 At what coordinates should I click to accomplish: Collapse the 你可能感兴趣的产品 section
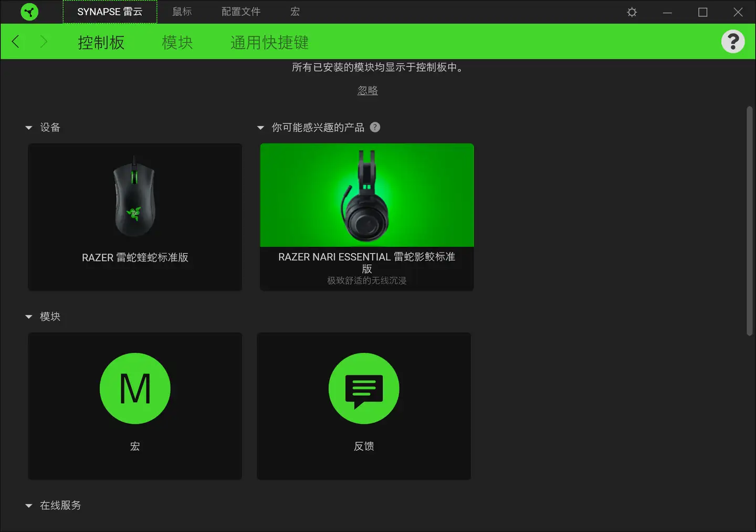pyautogui.click(x=260, y=128)
